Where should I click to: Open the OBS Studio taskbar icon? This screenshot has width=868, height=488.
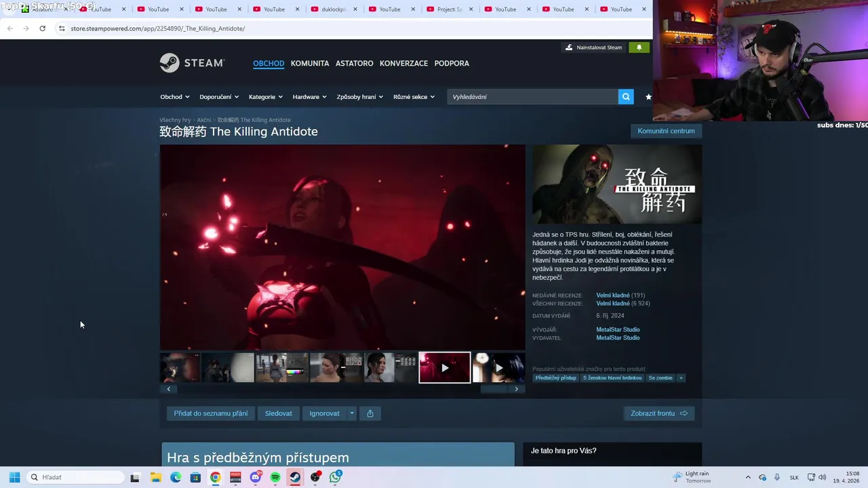(x=315, y=477)
